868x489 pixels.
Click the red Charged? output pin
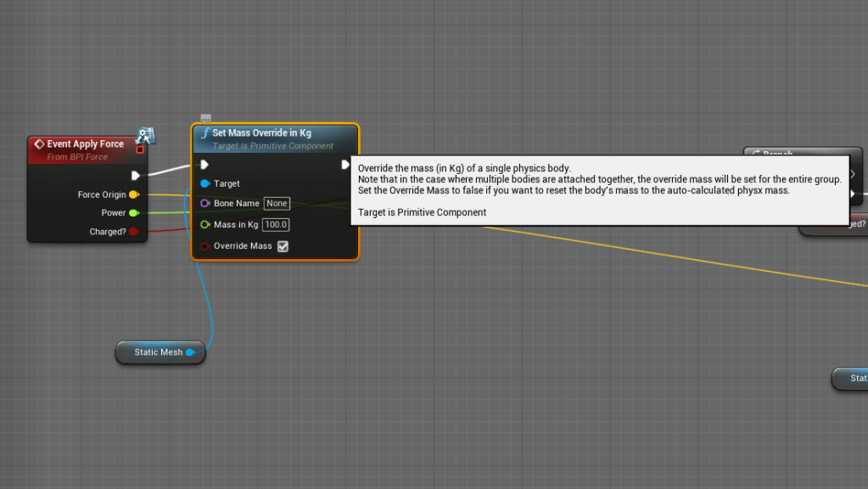[134, 232]
